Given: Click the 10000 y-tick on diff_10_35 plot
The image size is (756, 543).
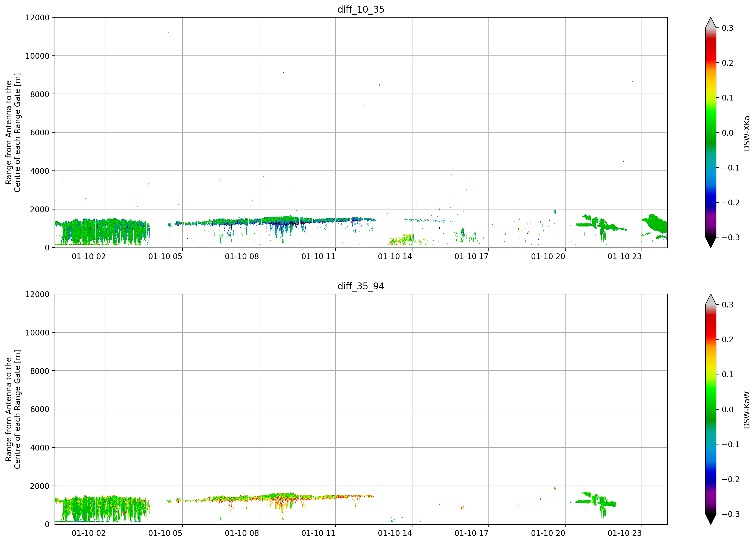Looking at the screenshot, I should click(x=37, y=56).
